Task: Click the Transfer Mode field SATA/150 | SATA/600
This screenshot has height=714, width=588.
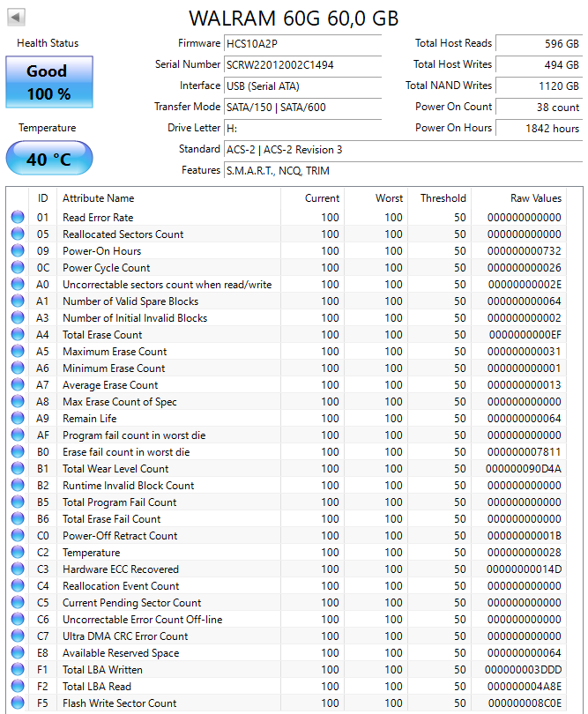Action: click(302, 107)
